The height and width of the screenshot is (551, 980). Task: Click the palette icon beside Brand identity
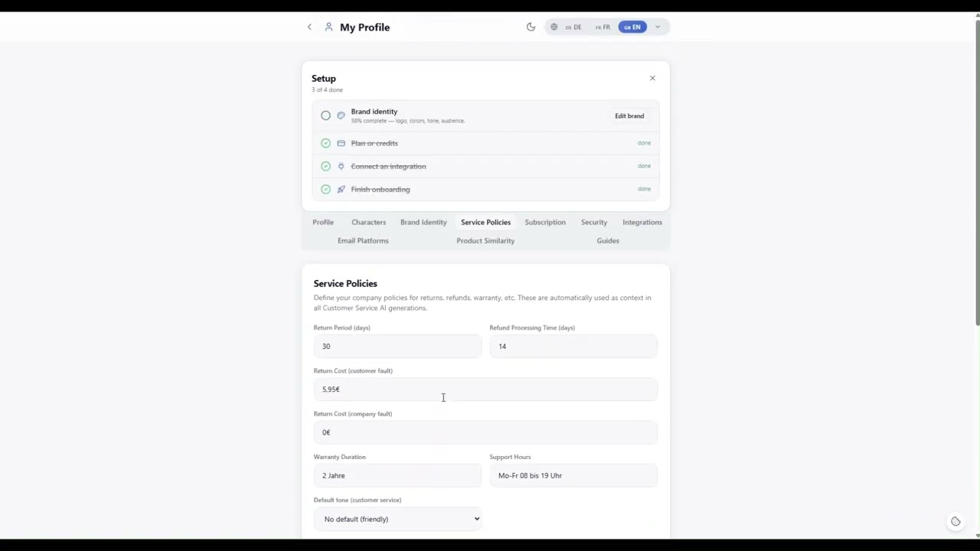point(341,116)
